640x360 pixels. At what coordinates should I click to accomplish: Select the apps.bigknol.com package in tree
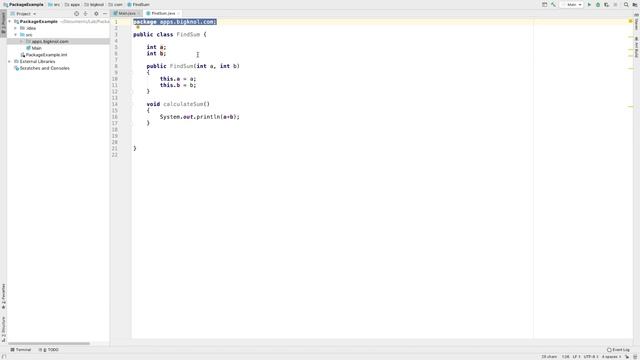pos(58,42)
